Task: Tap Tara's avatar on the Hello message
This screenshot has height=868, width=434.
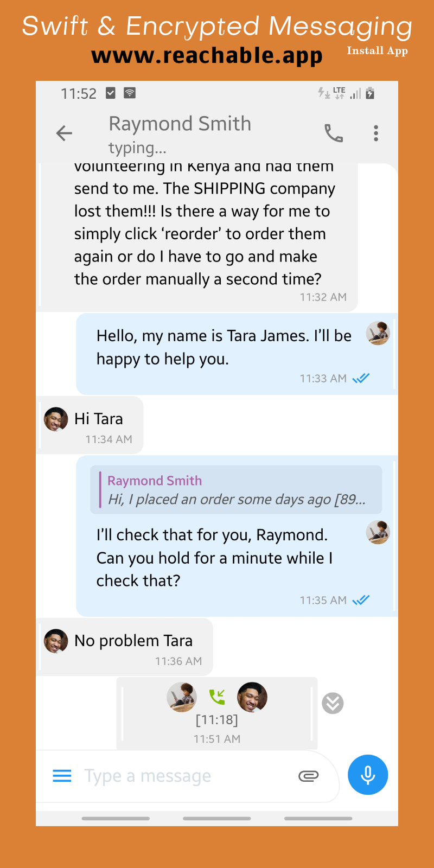Action: point(378,333)
